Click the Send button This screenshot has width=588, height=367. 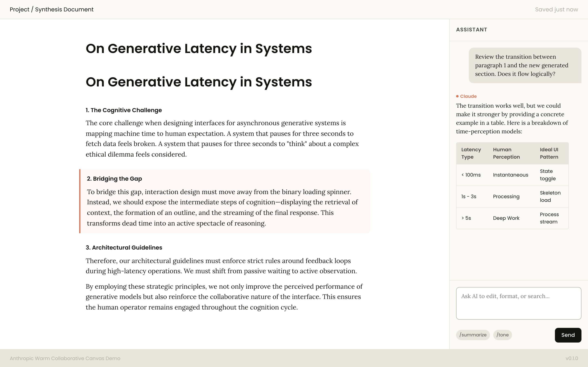coord(568,335)
